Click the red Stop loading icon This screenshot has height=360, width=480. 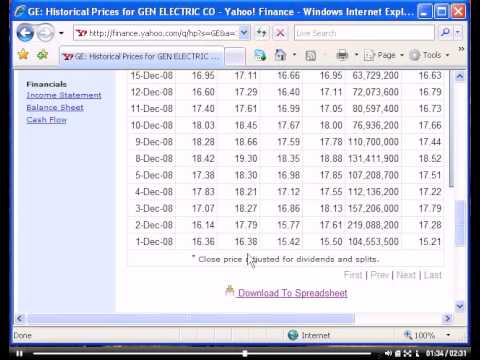[280, 33]
